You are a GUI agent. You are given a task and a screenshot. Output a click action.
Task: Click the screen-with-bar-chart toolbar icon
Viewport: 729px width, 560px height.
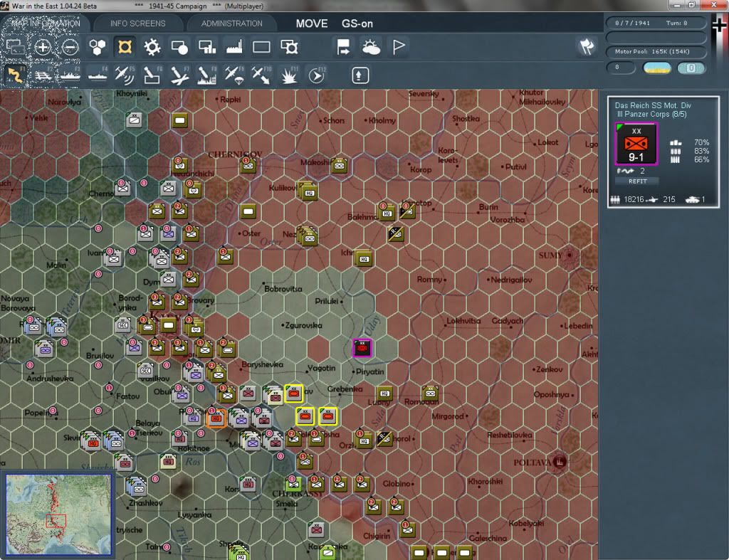point(207,47)
